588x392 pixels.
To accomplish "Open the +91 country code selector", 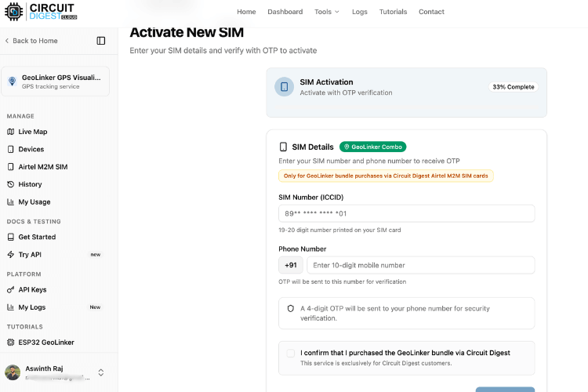I will coord(291,265).
